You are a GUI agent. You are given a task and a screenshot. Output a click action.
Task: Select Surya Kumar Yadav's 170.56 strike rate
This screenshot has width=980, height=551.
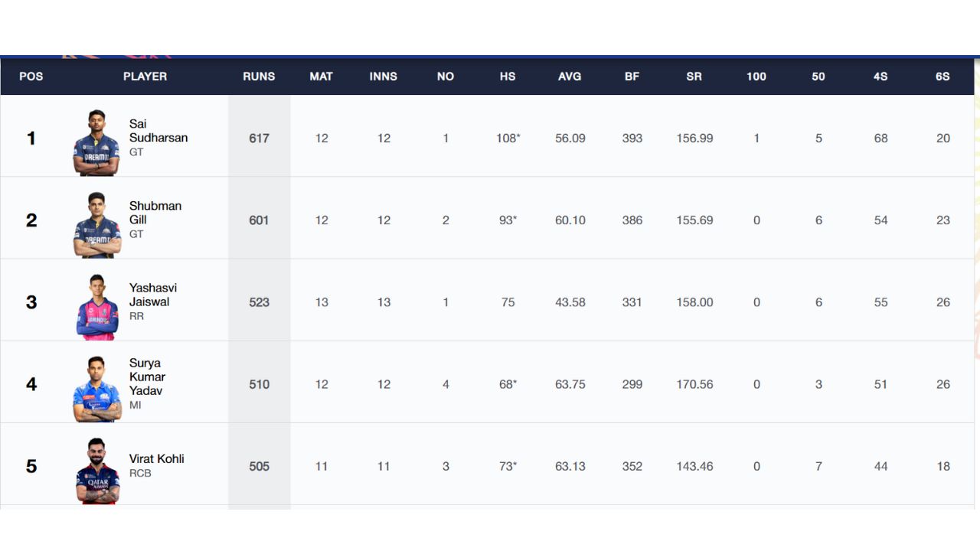(694, 384)
